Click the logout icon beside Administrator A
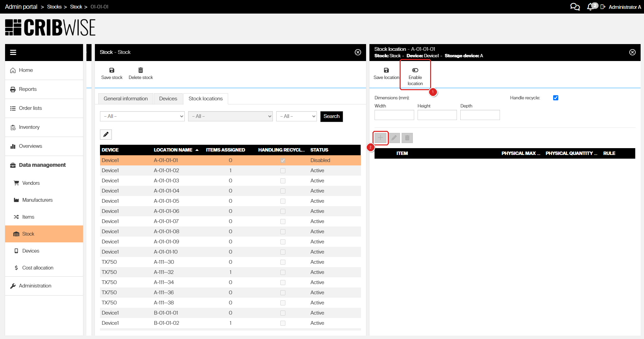The image size is (644, 339). coord(603,7)
